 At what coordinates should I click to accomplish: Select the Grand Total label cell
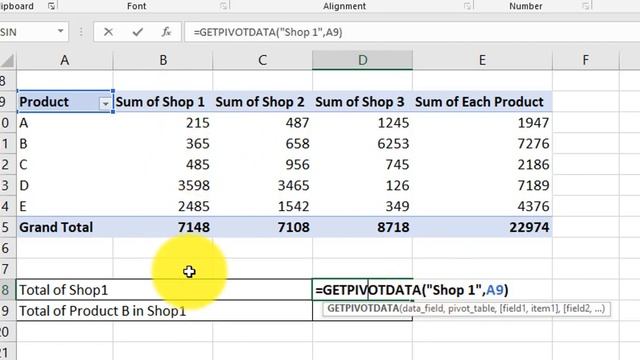tap(64, 227)
